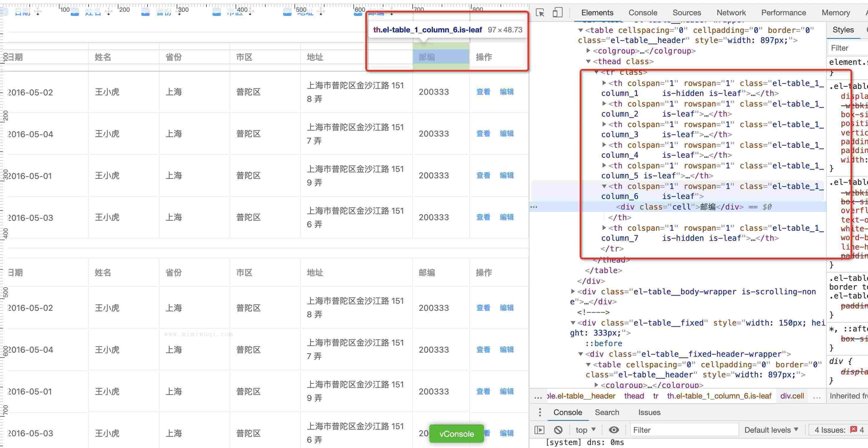Screen dimensions: 868x448
Task: Collapse the el-table__fixed div node
Action: pos(573,323)
